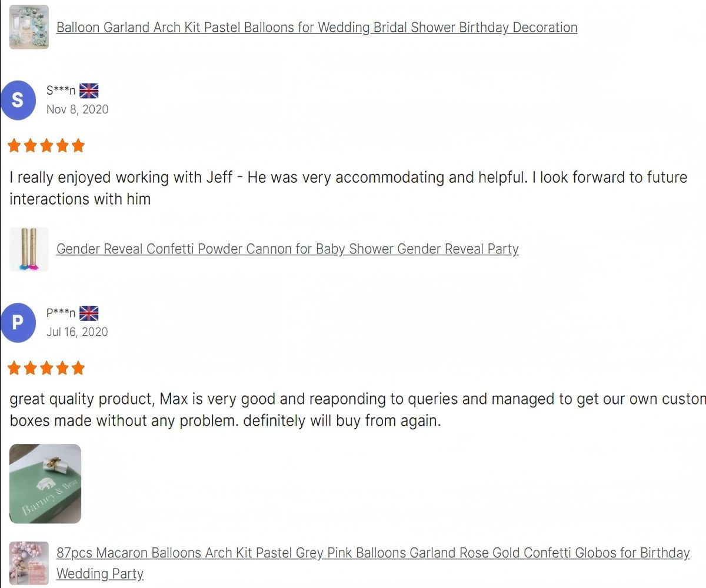Click the Nov 8, 2020 review date
Image resolution: width=706 pixels, height=588 pixels.
[77, 109]
